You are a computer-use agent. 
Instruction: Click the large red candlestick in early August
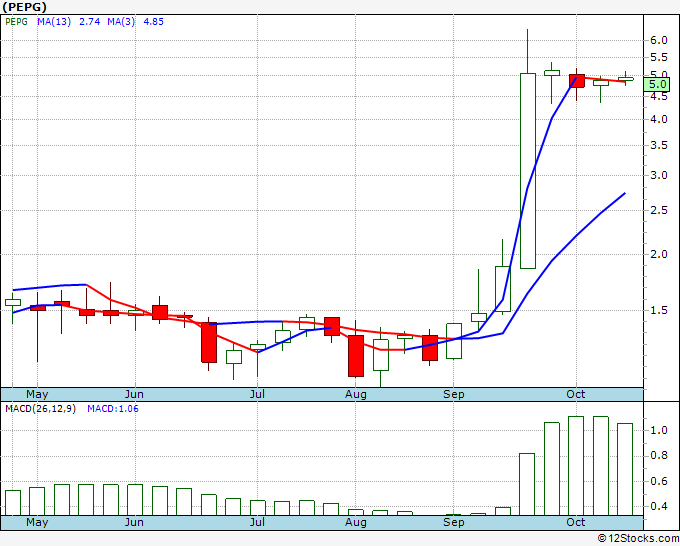[x=355, y=355]
